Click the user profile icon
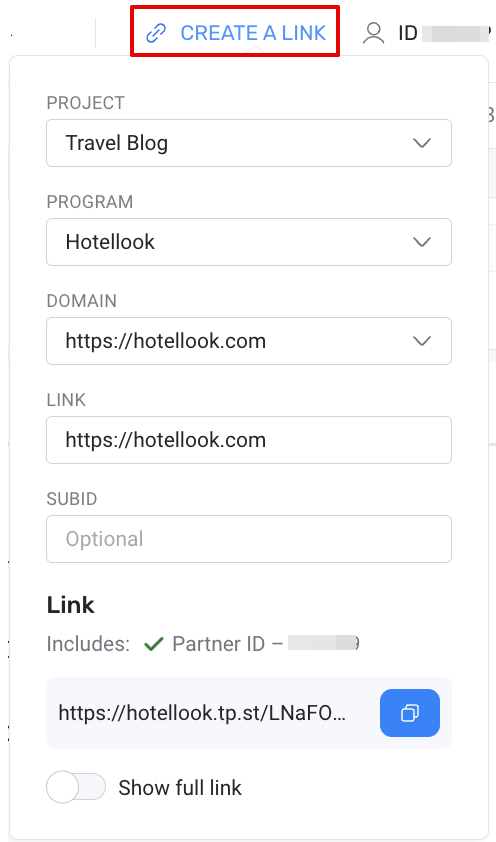Image resolution: width=496 pixels, height=842 pixels. (374, 33)
